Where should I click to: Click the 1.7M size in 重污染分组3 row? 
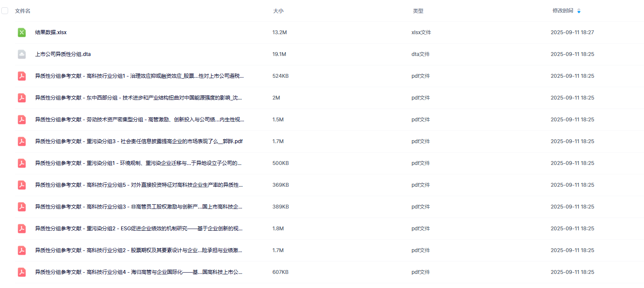(x=278, y=141)
